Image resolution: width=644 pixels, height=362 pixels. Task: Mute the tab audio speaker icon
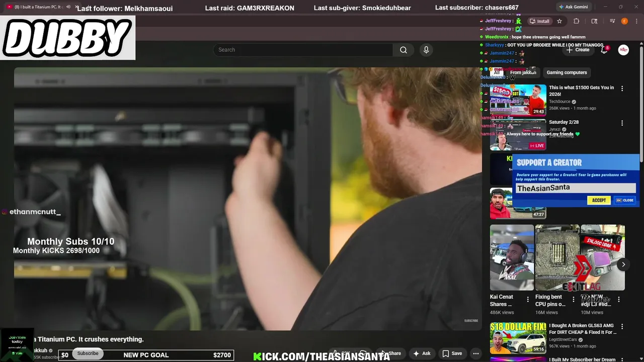68,7
